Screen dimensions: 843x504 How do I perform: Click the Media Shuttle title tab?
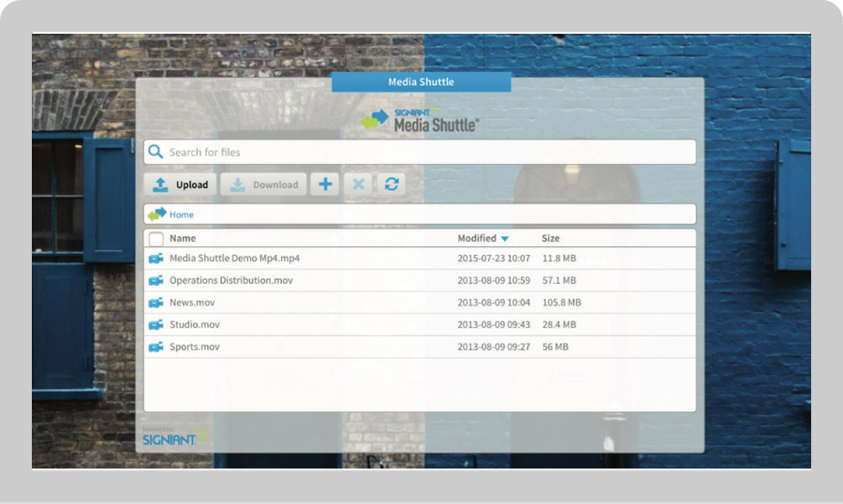421,82
